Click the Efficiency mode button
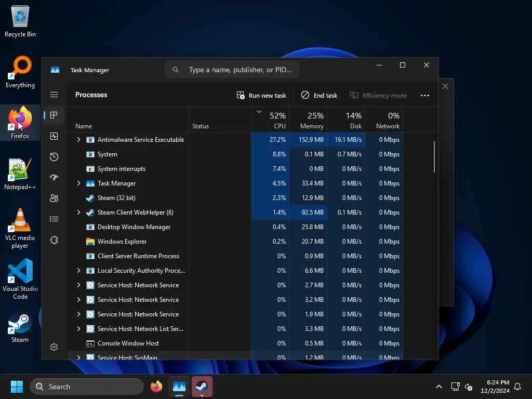The width and height of the screenshot is (532, 399). (378, 96)
